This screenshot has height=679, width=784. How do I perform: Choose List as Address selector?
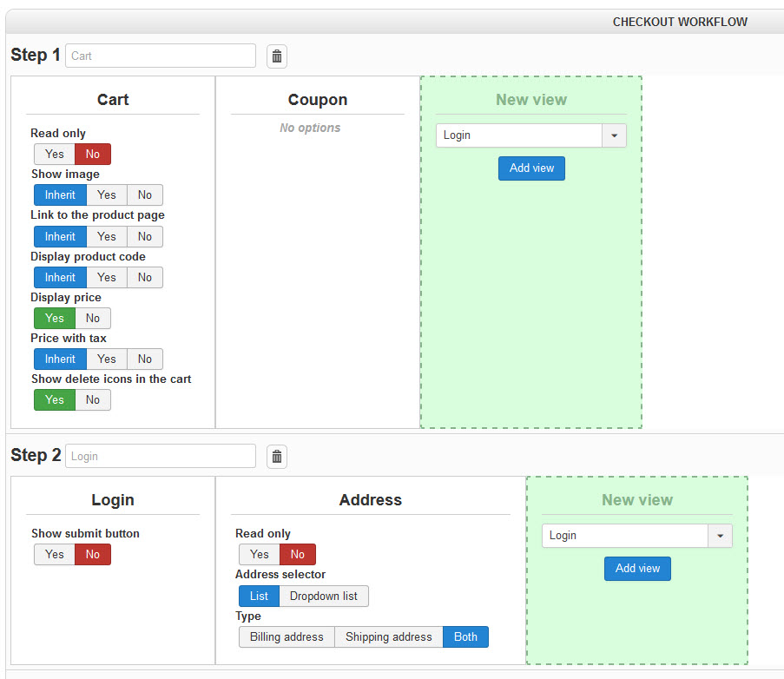(x=259, y=597)
